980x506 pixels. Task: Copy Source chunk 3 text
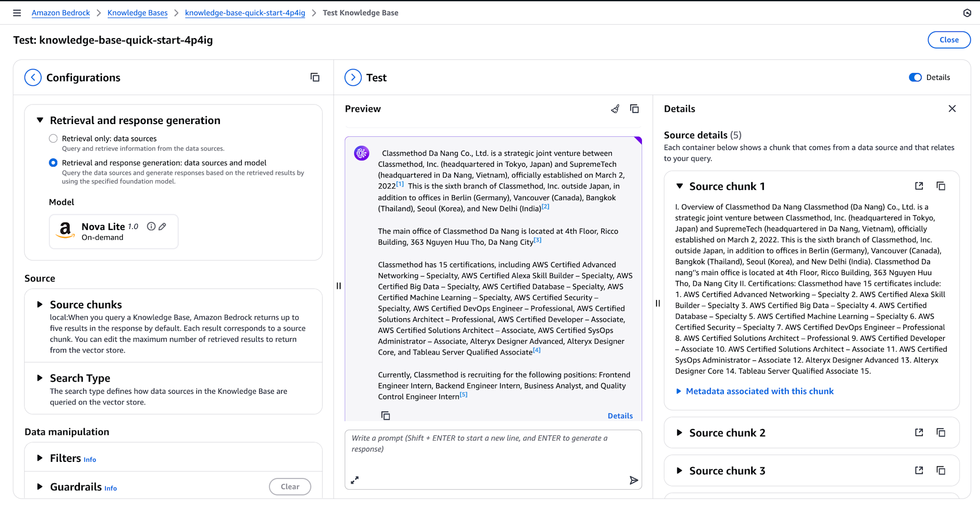point(941,470)
